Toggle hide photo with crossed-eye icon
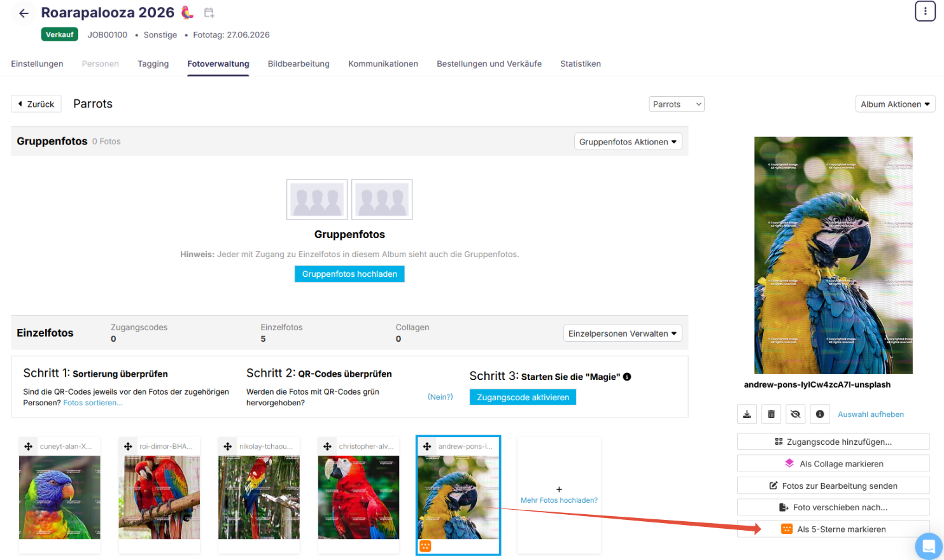 click(795, 414)
